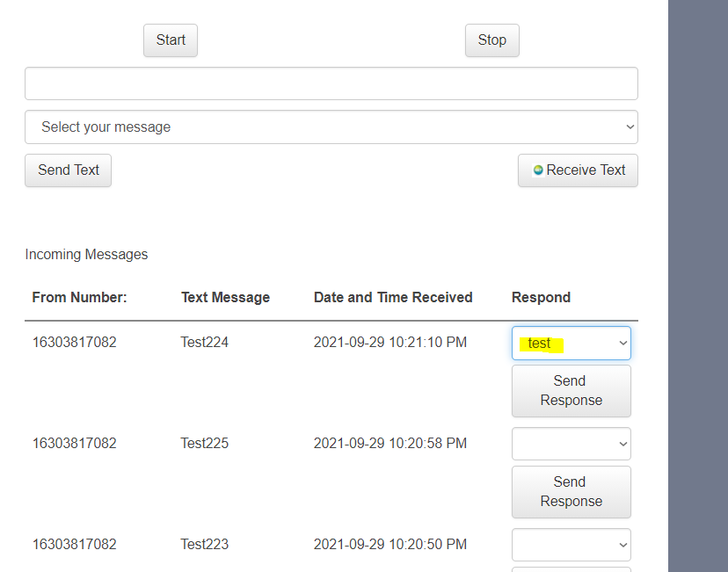Click the 'Date and Time Received' column header

click(393, 297)
